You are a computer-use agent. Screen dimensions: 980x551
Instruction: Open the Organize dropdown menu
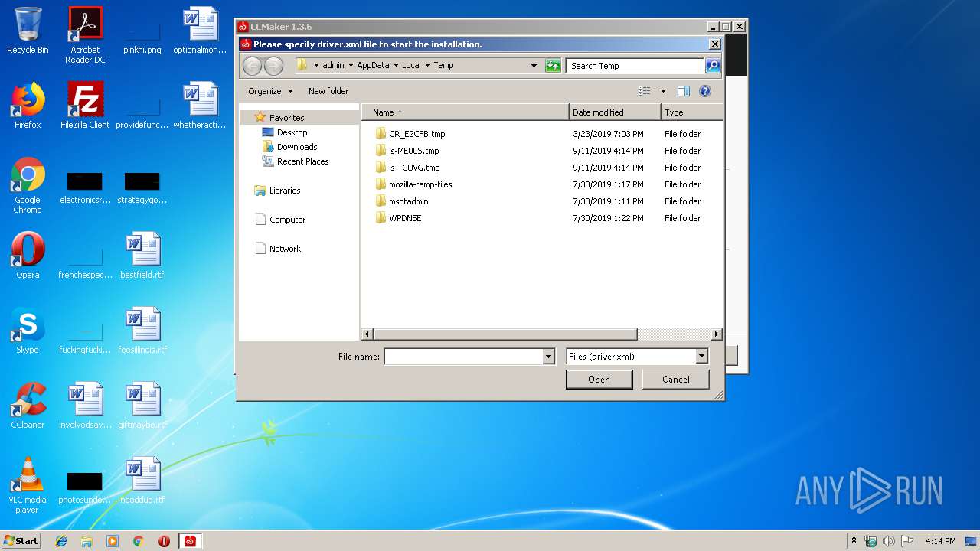coord(270,91)
